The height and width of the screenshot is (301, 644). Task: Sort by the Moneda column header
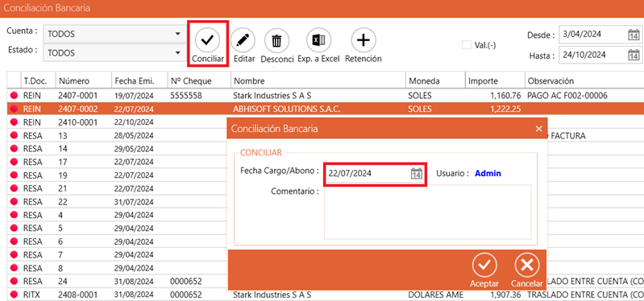click(x=435, y=80)
